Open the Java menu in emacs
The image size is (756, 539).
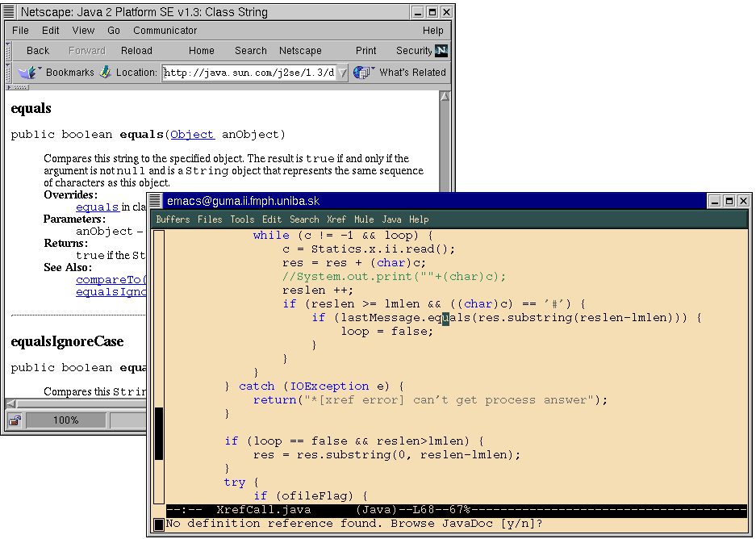pos(391,219)
